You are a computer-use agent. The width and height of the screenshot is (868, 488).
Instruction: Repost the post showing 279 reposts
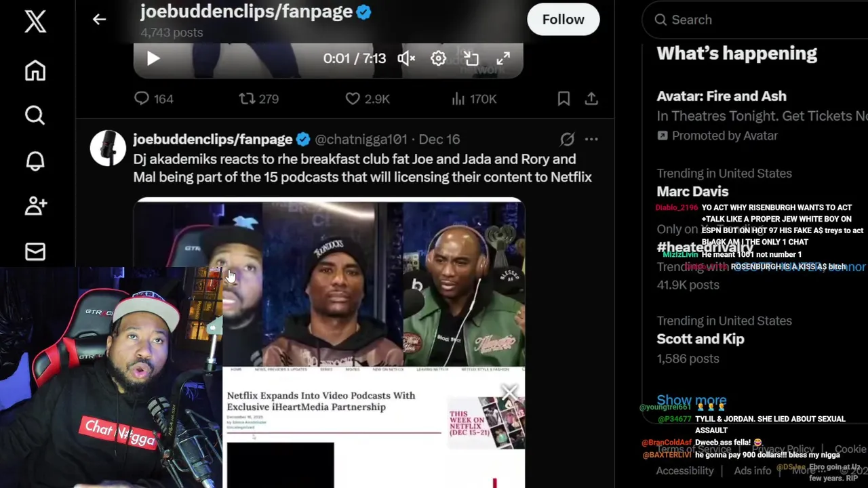point(259,99)
